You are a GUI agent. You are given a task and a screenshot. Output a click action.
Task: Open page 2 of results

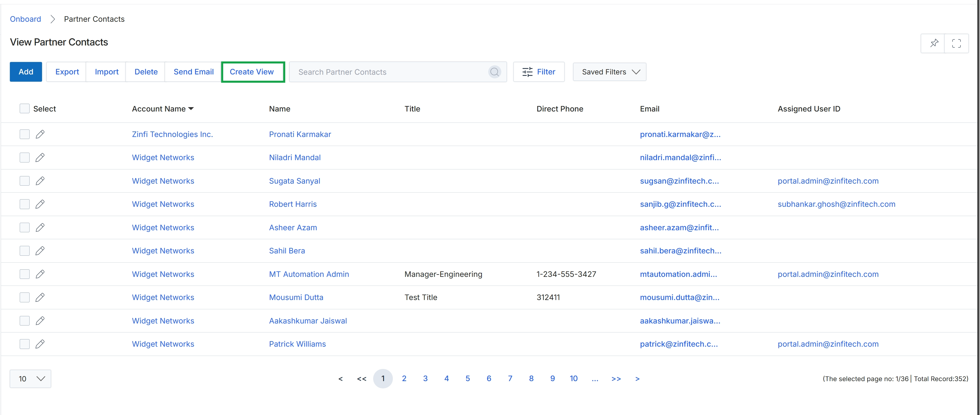click(x=404, y=379)
